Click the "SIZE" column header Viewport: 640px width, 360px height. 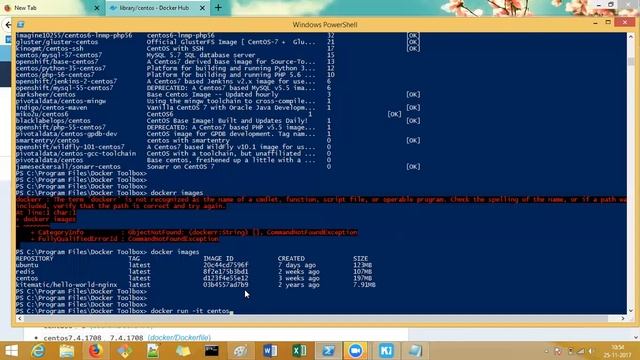click(360, 258)
